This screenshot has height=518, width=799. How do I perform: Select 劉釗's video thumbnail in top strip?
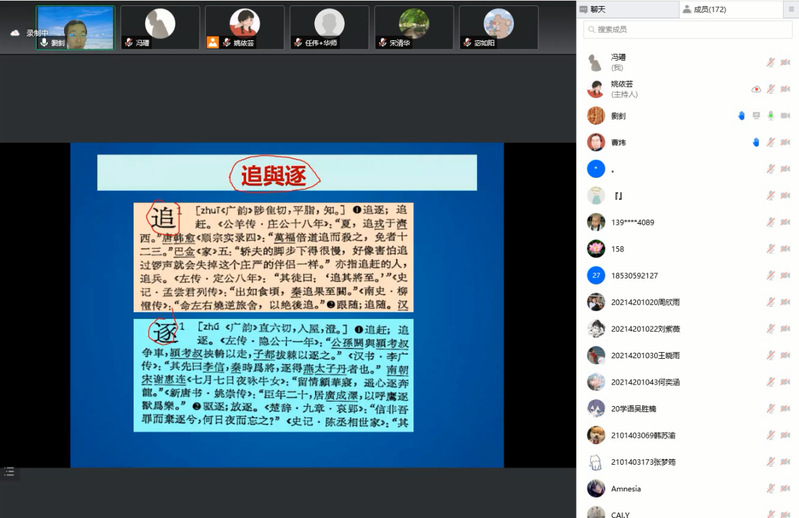(x=75, y=27)
